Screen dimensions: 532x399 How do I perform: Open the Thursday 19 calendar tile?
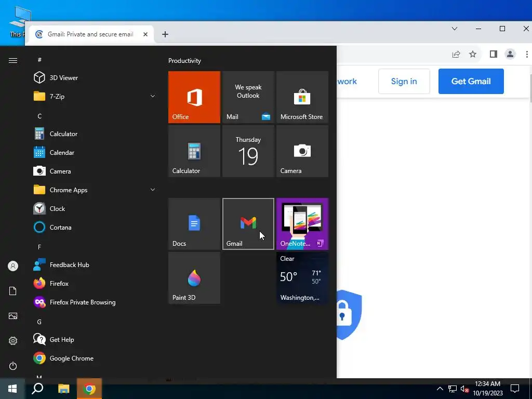coord(248,151)
